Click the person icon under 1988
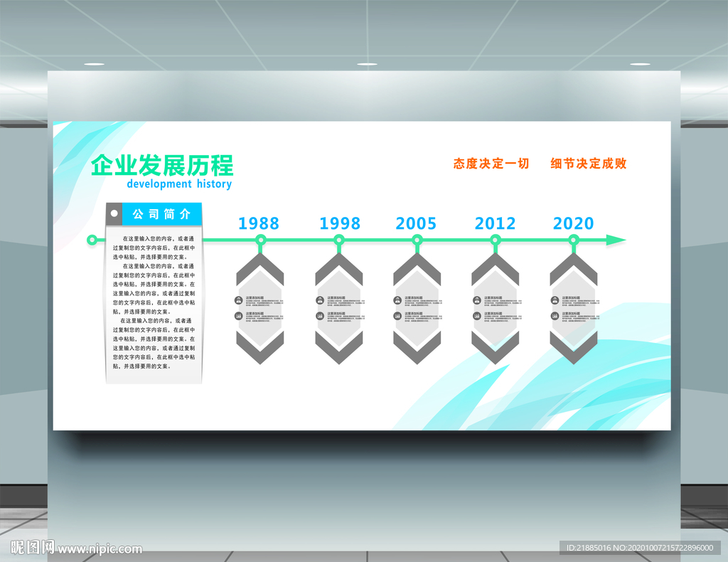 click(239, 300)
